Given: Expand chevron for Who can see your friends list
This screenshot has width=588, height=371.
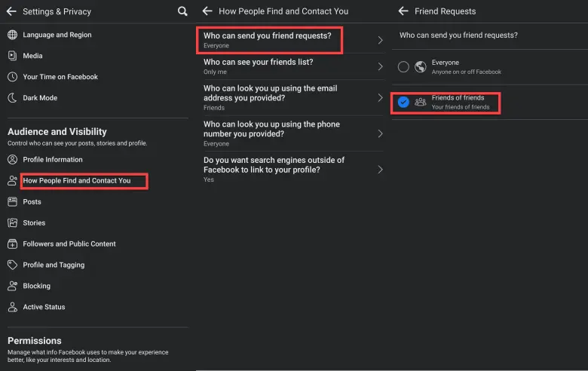Looking at the screenshot, I should point(380,66).
